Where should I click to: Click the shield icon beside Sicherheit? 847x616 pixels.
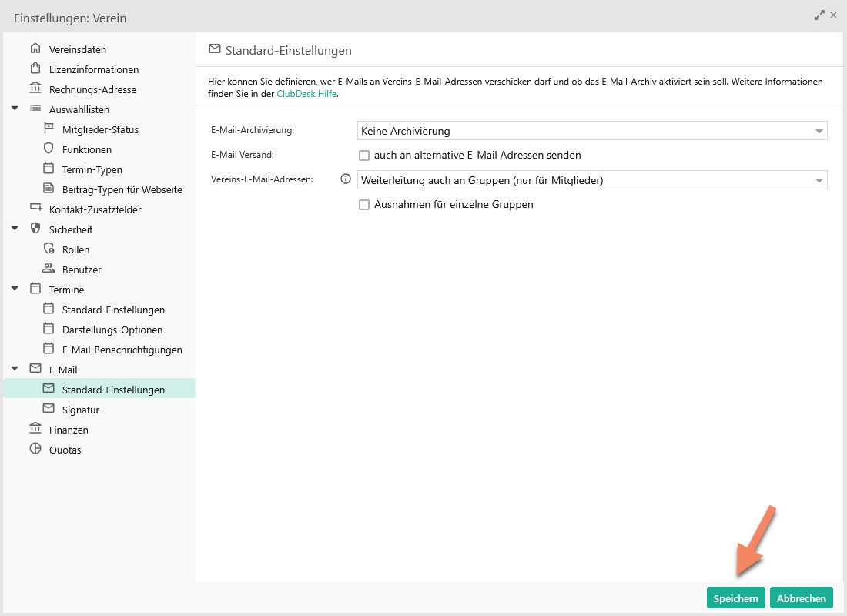coord(35,229)
